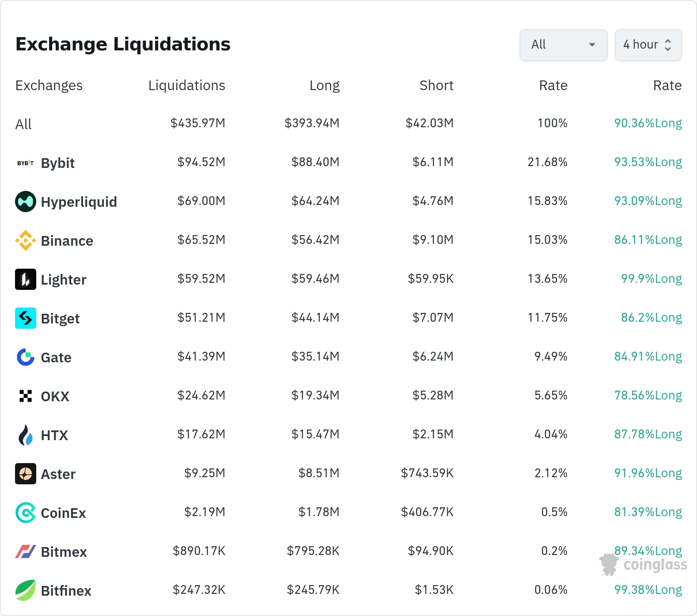The image size is (697, 616).
Task: Click the Lighter exchange logo icon
Action: click(26, 279)
